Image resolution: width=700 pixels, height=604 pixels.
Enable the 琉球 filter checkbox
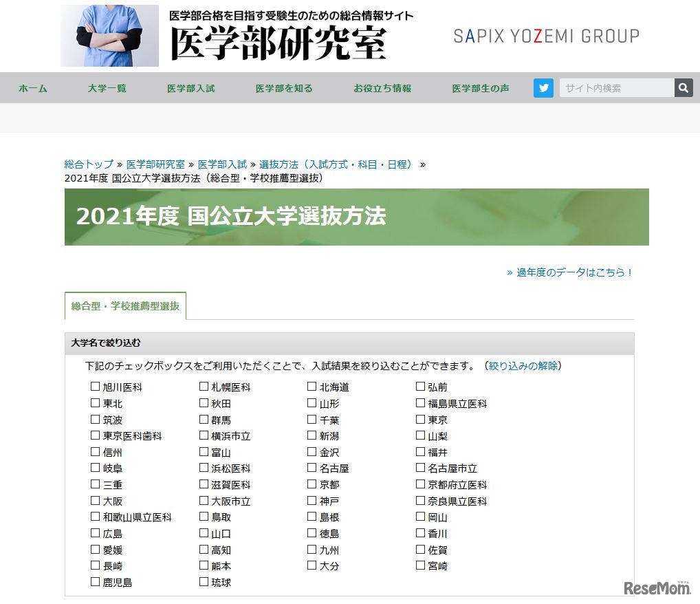(x=203, y=582)
